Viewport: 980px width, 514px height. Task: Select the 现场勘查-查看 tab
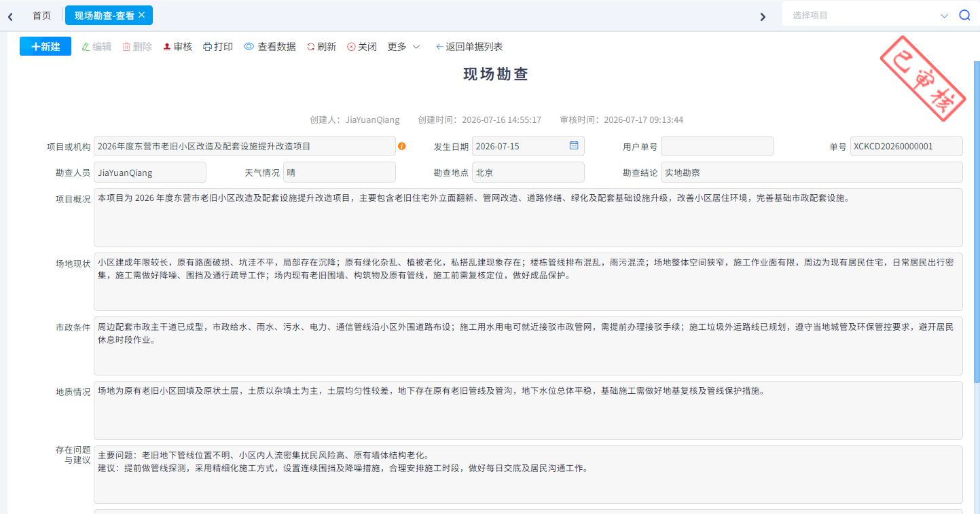point(109,16)
